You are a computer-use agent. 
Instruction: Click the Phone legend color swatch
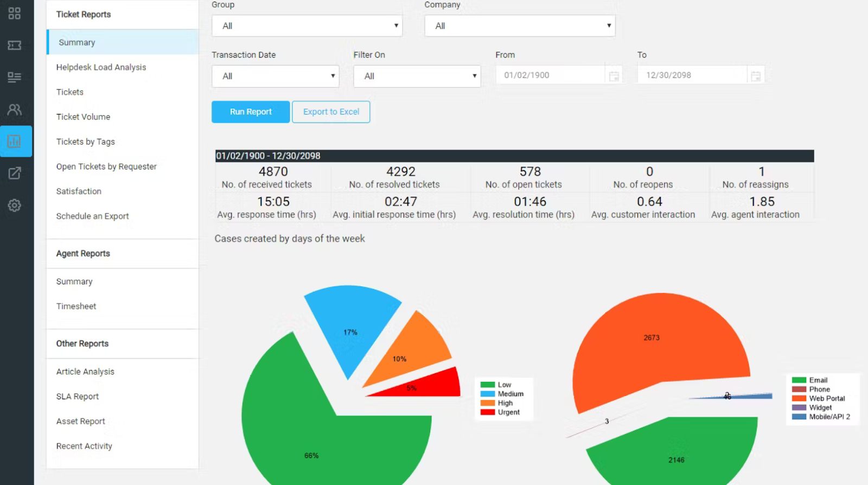click(799, 390)
